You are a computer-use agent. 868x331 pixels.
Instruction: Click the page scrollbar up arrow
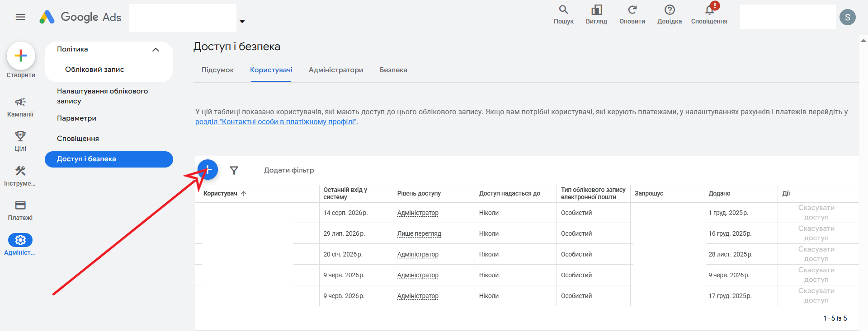(863, 41)
